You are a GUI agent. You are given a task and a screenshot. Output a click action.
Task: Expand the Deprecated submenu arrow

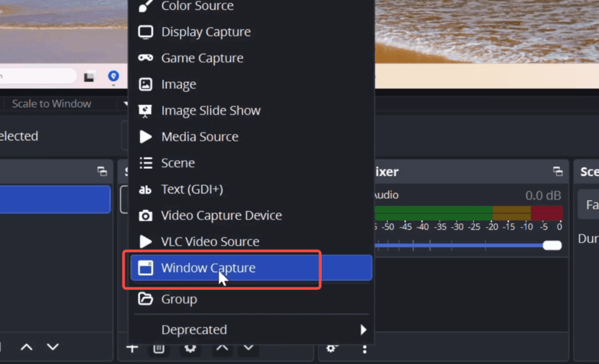[363, 330]
